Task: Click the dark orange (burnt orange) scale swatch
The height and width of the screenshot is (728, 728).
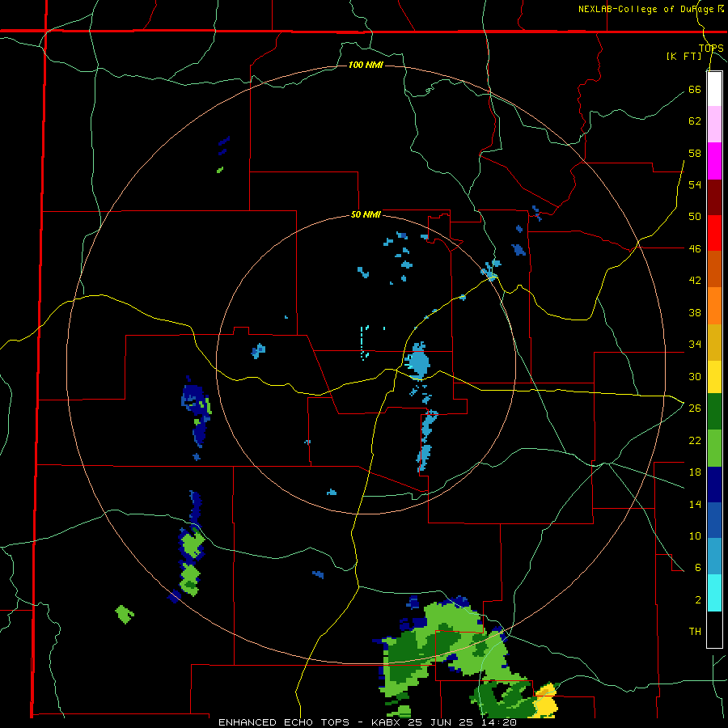Action: pos(714,269)
